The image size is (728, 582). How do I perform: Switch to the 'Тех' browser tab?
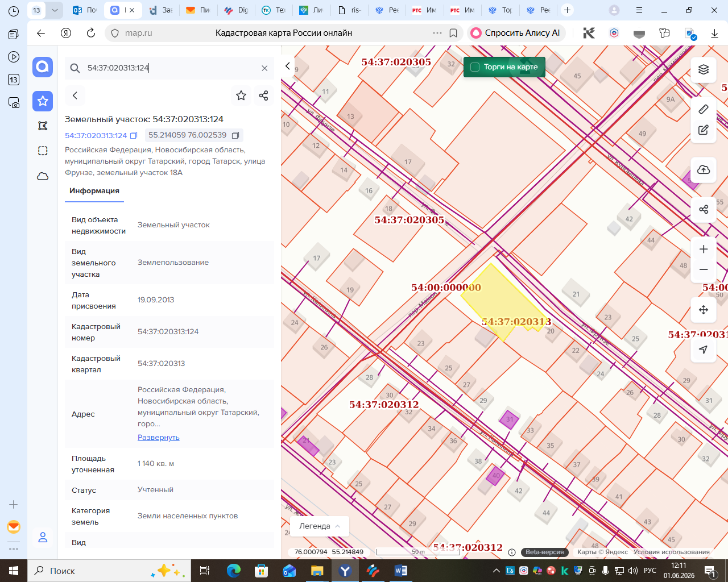(x=274, y=10)
